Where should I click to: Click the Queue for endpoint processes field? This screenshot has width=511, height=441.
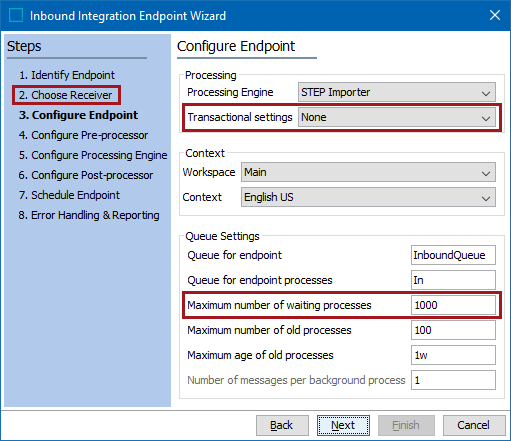click(453, 280)
